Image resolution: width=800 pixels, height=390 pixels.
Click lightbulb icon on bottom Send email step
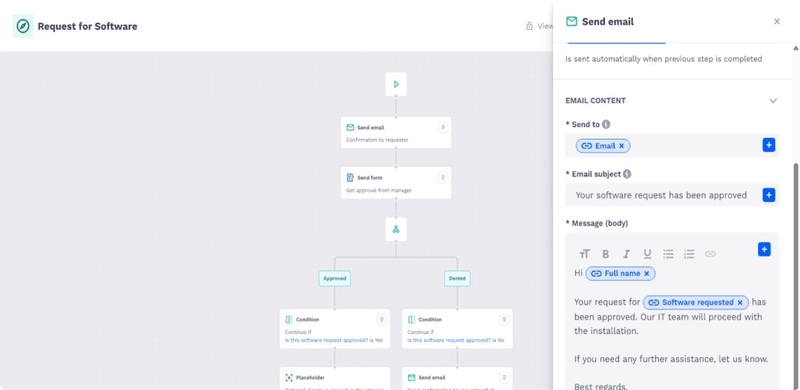point(504,378)
